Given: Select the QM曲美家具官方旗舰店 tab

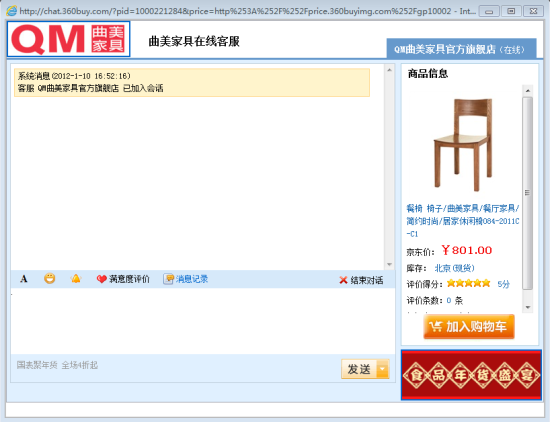Looking at the screenshot, I should 461,49.
